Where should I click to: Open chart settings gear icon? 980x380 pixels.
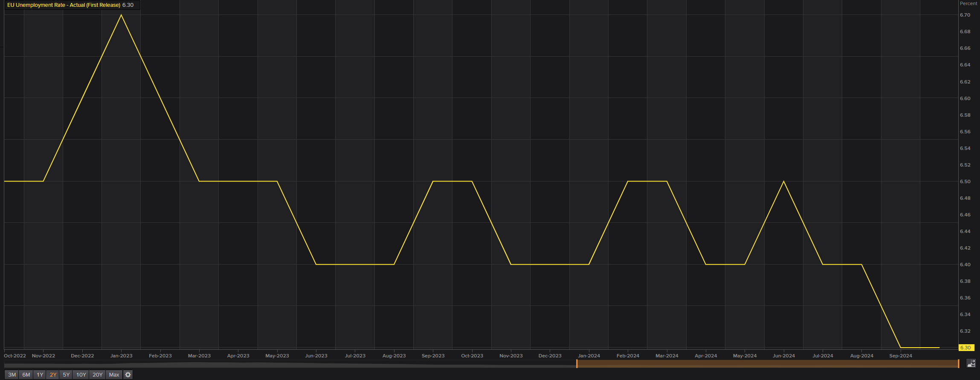pyautogui.click(x=128, y=375)
